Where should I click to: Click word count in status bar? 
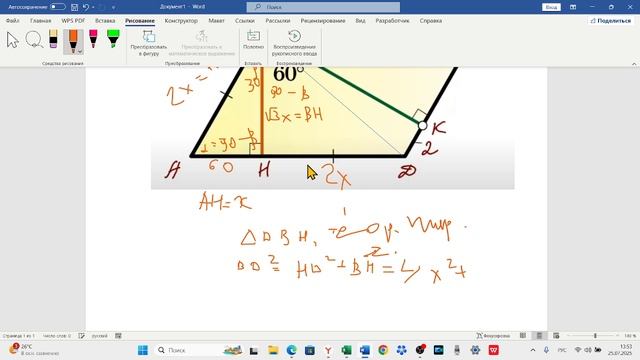point(57,336)
